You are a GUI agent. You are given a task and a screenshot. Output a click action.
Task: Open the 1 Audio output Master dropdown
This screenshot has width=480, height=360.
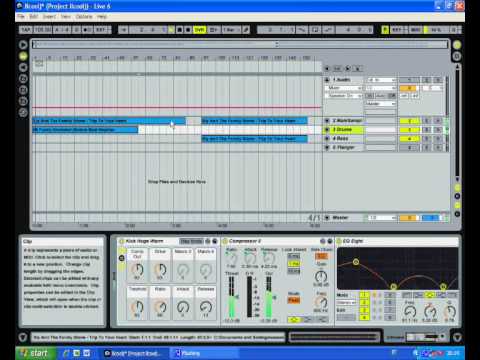tap(381, 104)
